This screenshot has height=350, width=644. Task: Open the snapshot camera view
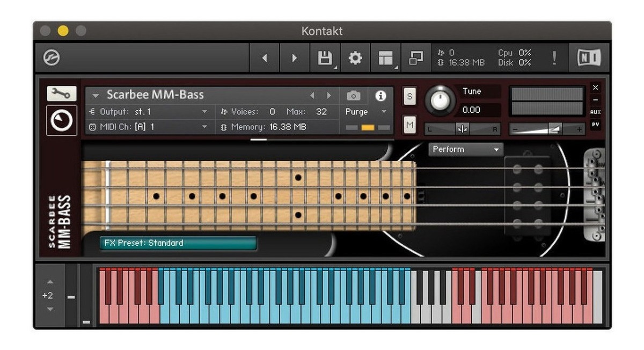pos(353,96)
